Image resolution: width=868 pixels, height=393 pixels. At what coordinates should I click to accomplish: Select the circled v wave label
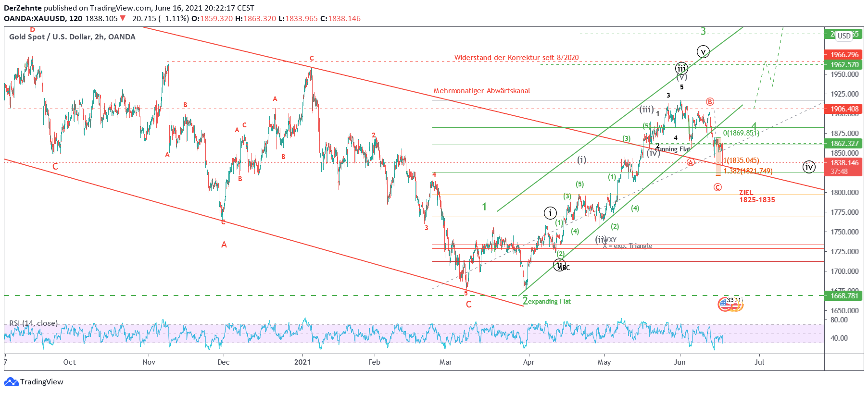click(x=703, y=51)
